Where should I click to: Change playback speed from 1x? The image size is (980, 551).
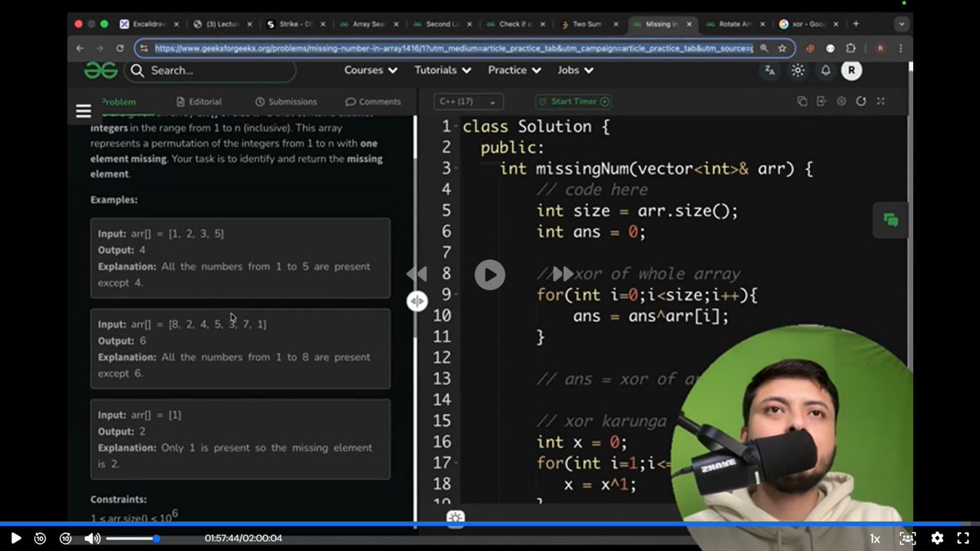pos(875,539)
